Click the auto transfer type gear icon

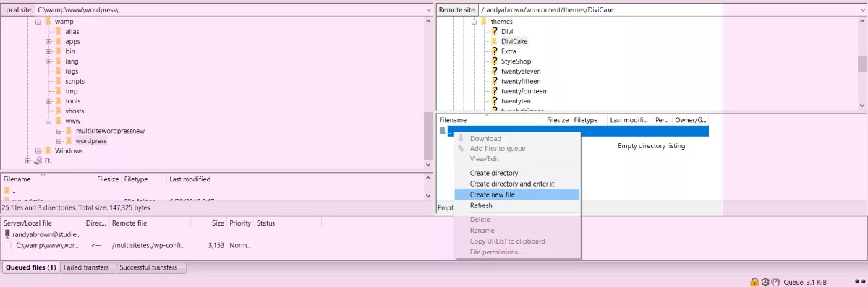click(x=765, y=281)
